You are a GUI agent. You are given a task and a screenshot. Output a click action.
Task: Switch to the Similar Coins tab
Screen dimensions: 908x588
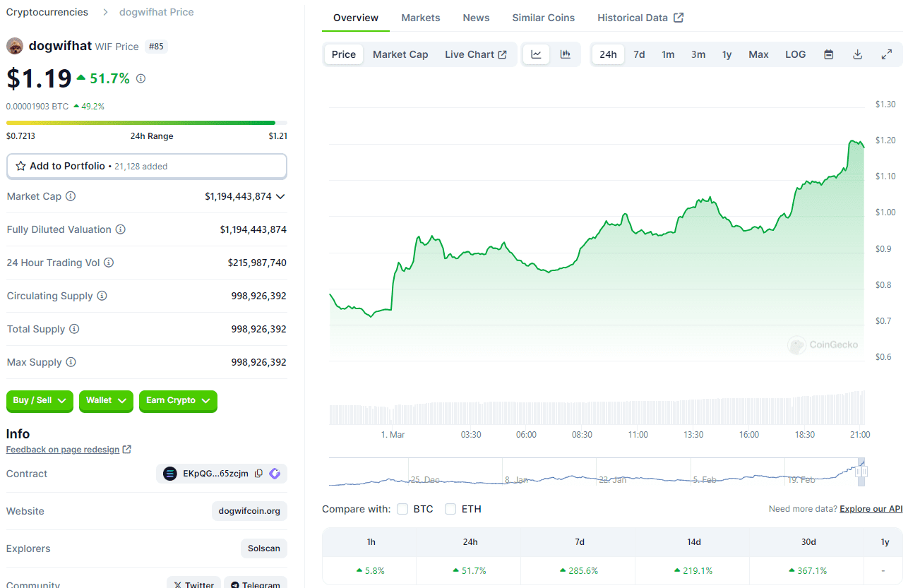[x=544, y=18]
